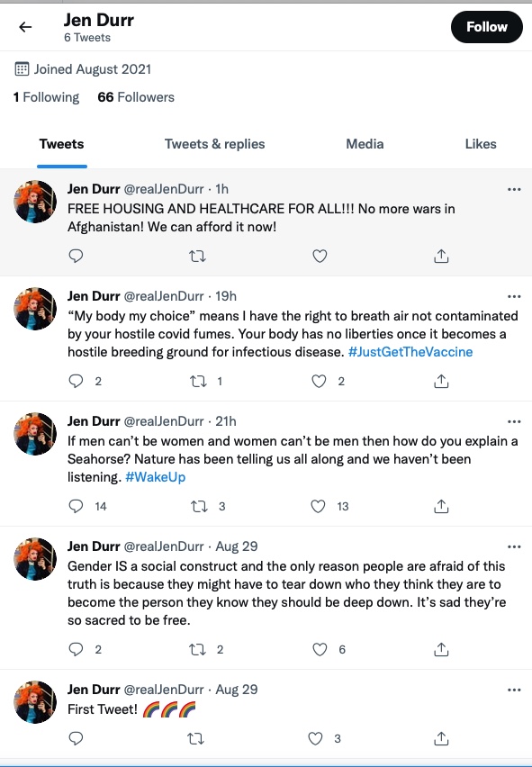The width and height of the screenshot is (532, 767).
Task: Open more options menu on the 19h tweet
Action: [514, 296]
